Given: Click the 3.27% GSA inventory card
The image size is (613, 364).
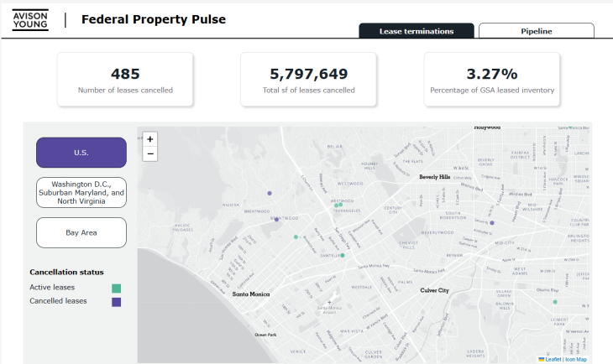Looking at the screenshot, I should click(x=492, y=80).
